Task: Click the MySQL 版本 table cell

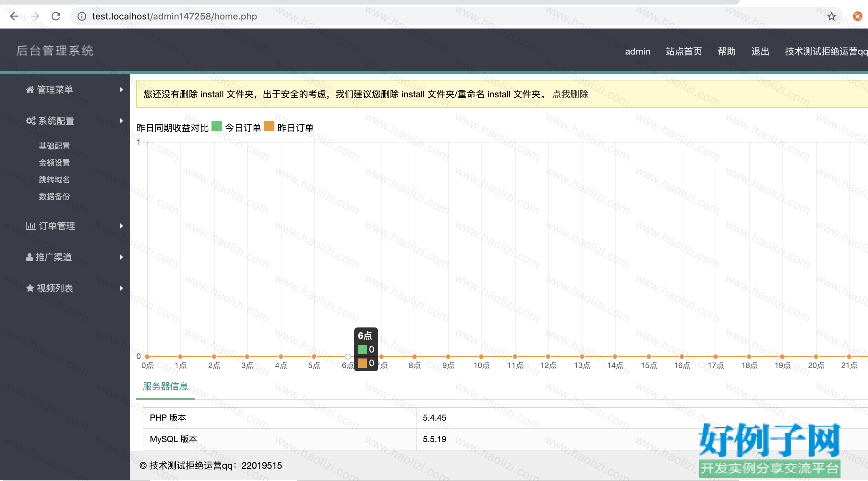Action: coord(279,439)
